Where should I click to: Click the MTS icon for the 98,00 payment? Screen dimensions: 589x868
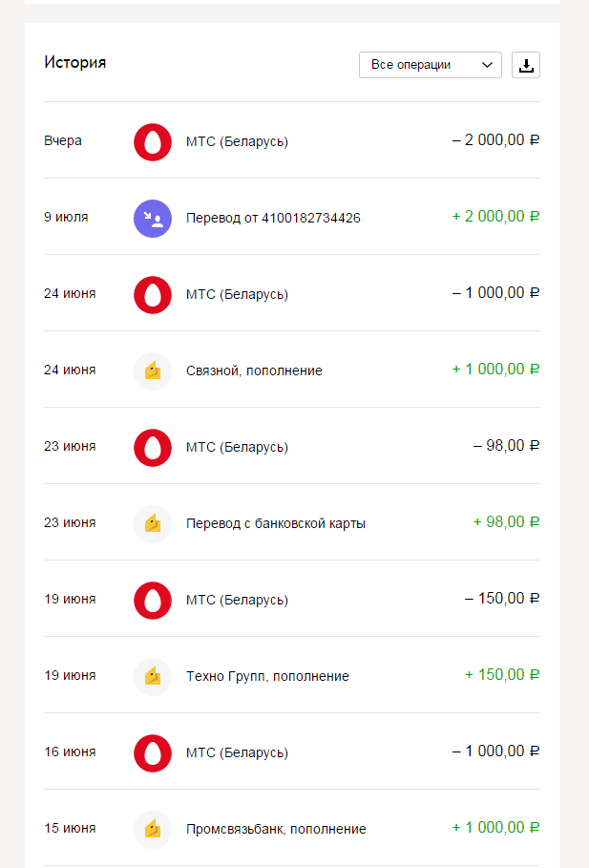[153, 447]
